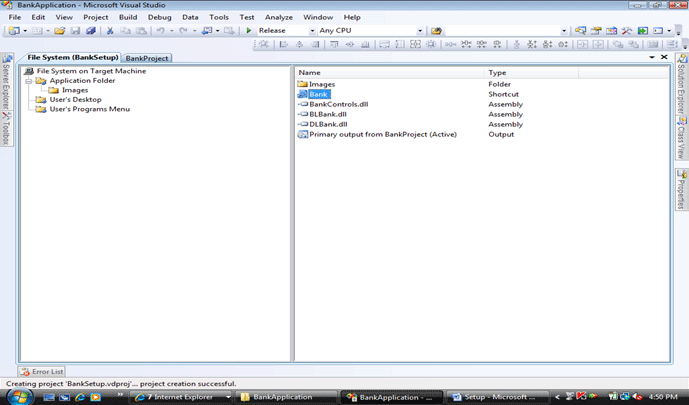Select User's Desktop folder in tree
689x405 pixels.
point(75,100)
